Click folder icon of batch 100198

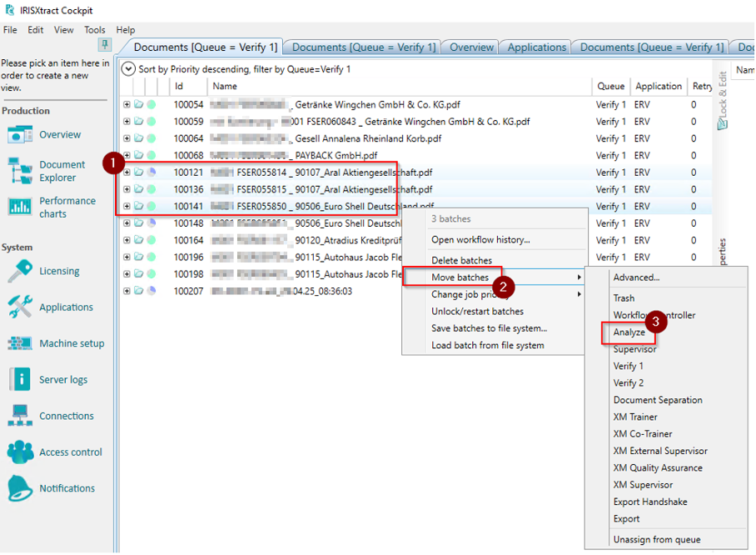click(x=139, y=273)
